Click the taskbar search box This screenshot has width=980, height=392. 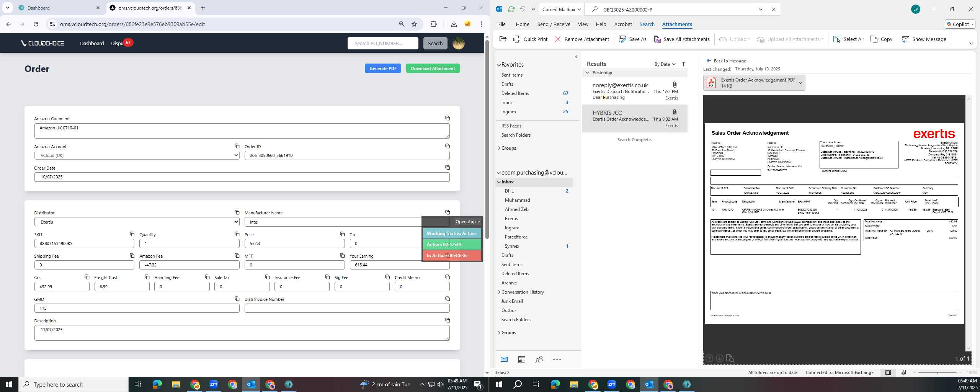click(x=73, y=384)
